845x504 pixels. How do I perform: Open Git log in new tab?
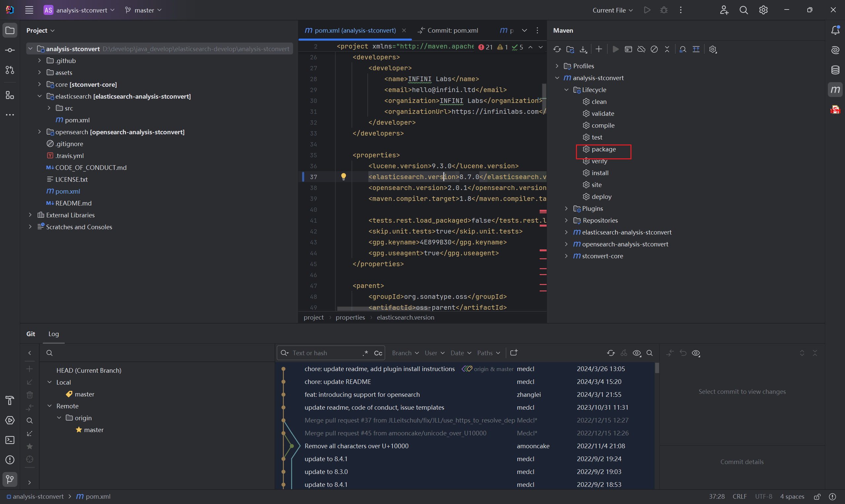pos(514,353)
